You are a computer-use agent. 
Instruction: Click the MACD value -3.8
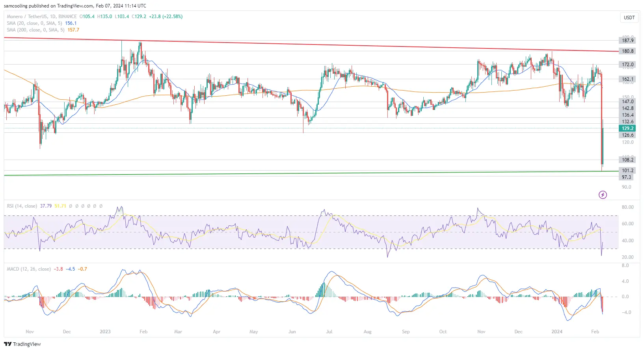58,269
